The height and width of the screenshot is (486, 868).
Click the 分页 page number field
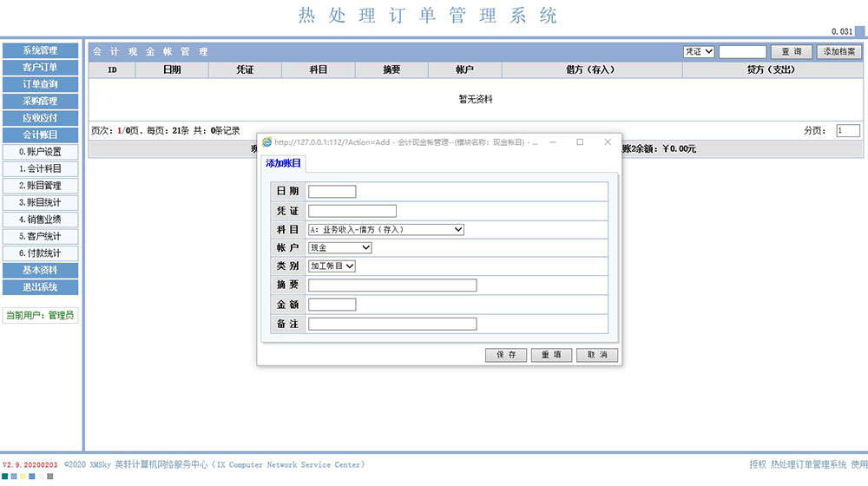847,131
